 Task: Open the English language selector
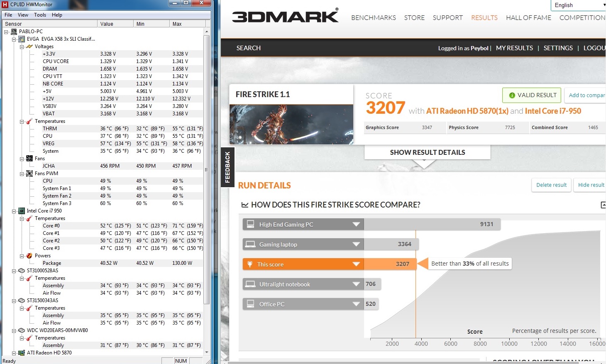579,5
